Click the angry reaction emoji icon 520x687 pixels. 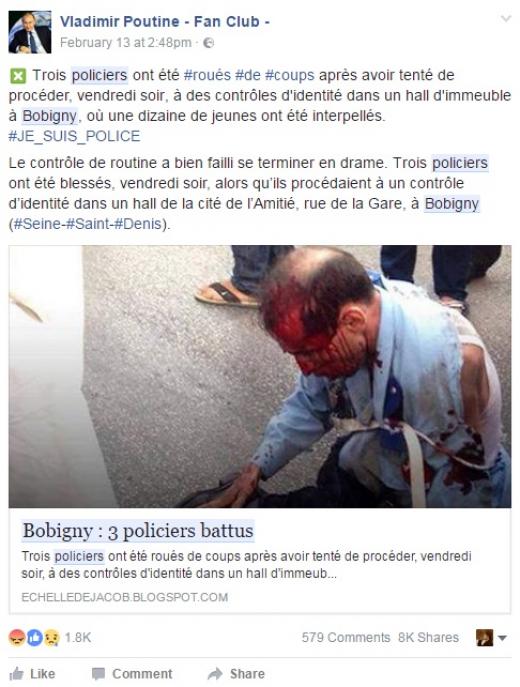pos(17,637)
